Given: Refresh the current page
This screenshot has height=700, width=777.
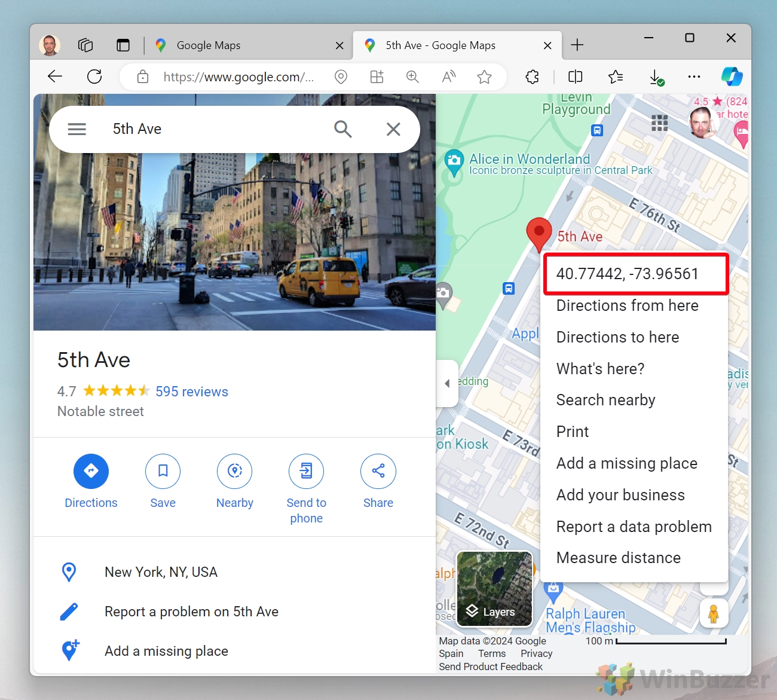Looking at the screenshot, I should [x=94, y=77].
